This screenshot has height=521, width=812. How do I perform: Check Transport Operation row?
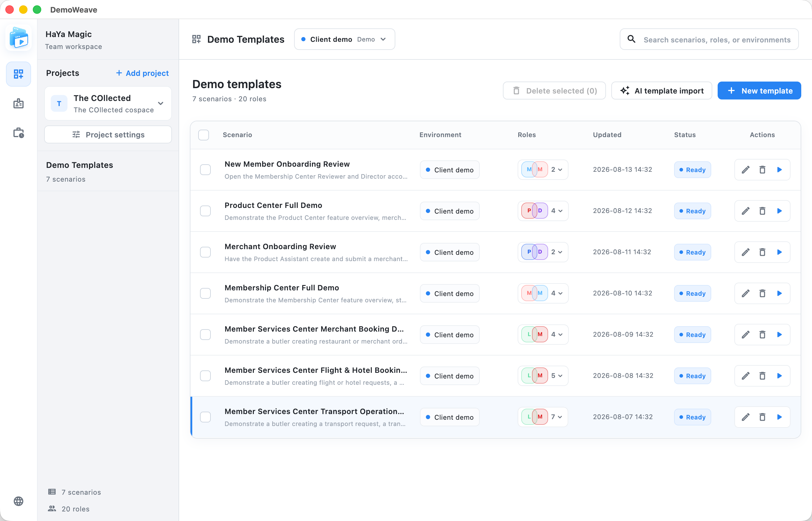point(205,417)
